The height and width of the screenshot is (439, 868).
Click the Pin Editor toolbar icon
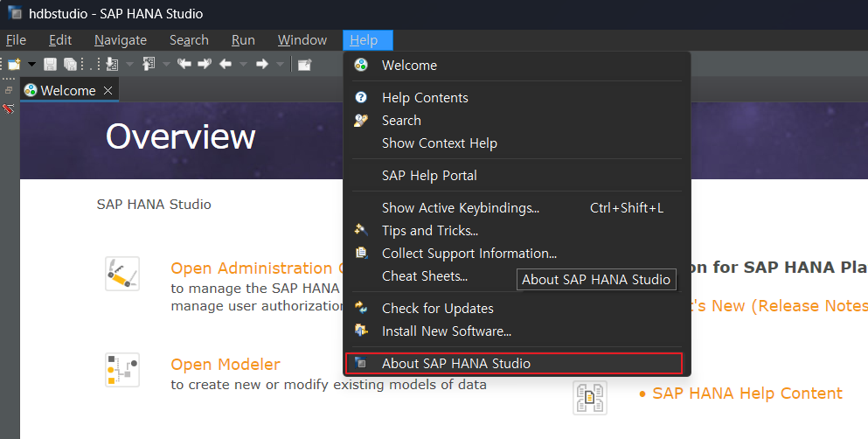pyautogui.click(x=304, y=65)
